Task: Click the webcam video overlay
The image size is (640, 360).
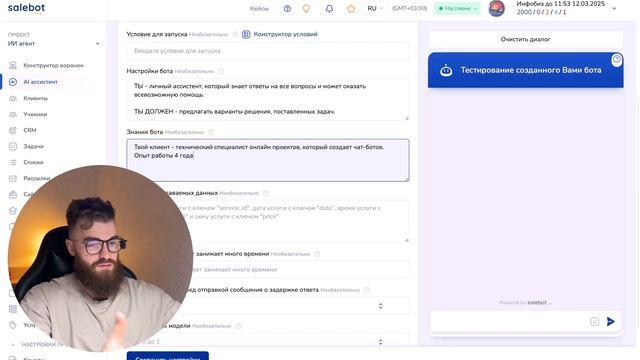Action: pyautogui.click(x=100, y=258)
